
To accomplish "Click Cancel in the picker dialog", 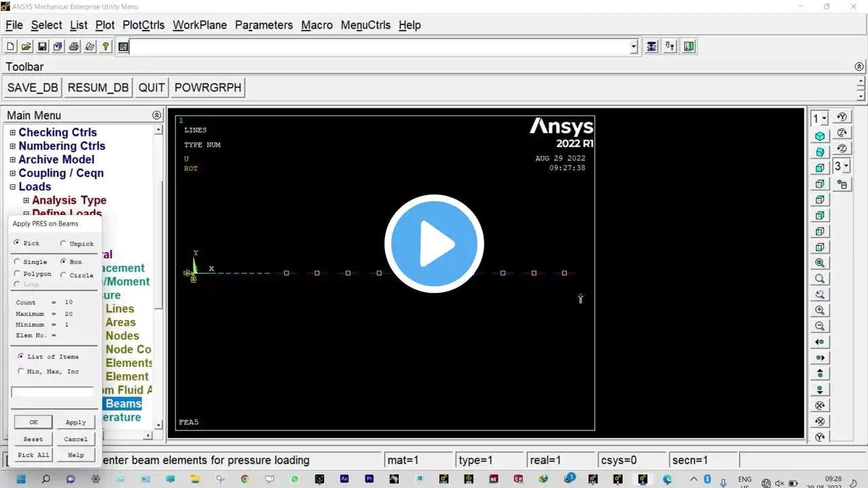I will pyautogui.click(x=76, y=439).
